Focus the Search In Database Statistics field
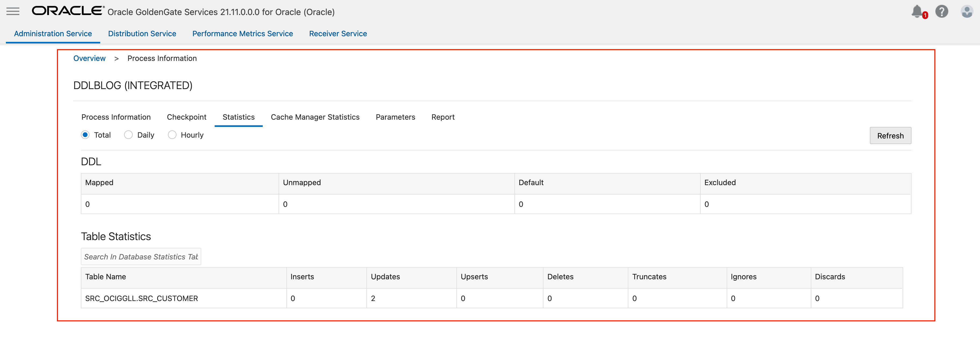Image resolution: width=980 pixels, height=352 pixels. tap(141, 257)
